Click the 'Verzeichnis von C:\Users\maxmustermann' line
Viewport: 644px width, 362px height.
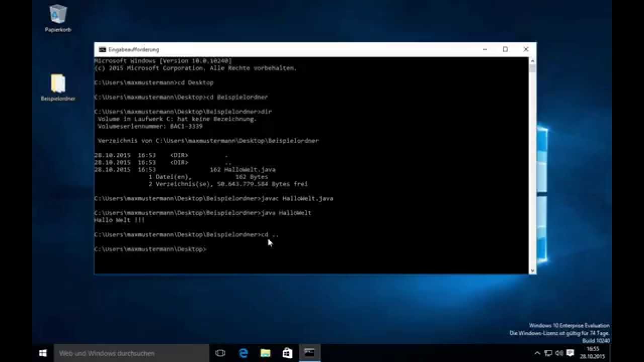[x=208, y=141]
